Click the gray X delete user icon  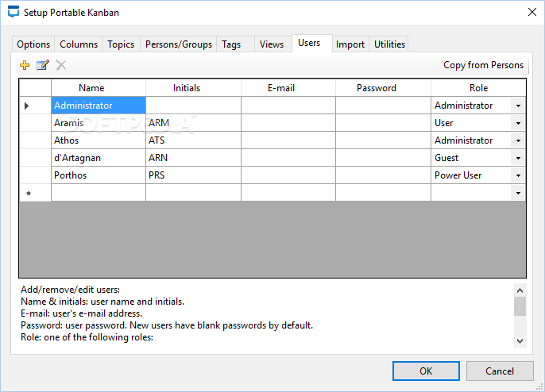tap(61, 65)
